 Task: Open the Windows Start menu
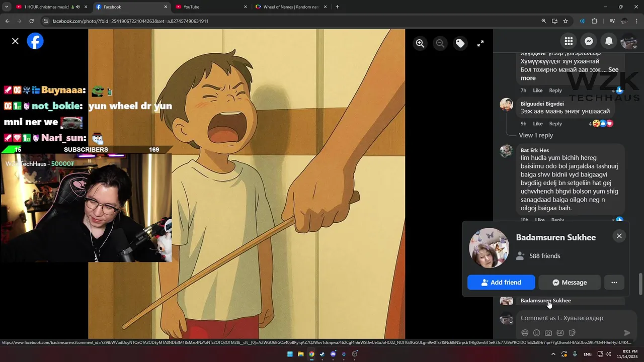coord(290,354)
